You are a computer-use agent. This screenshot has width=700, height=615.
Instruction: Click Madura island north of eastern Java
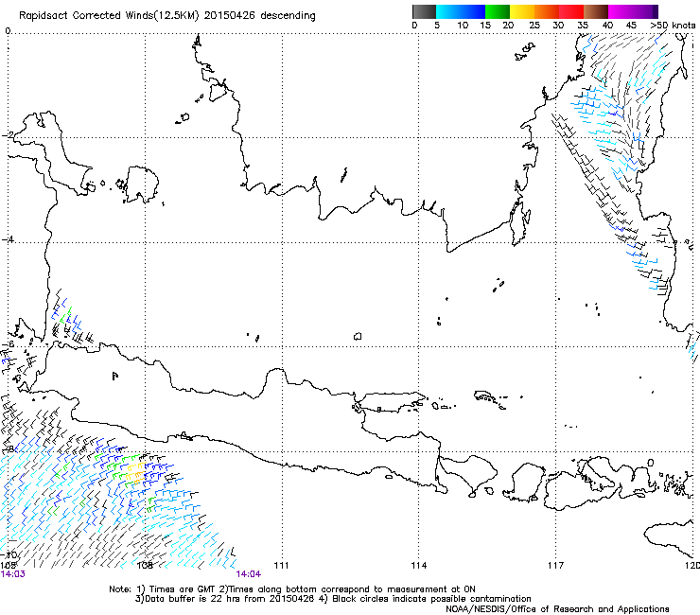coord(391,401)
